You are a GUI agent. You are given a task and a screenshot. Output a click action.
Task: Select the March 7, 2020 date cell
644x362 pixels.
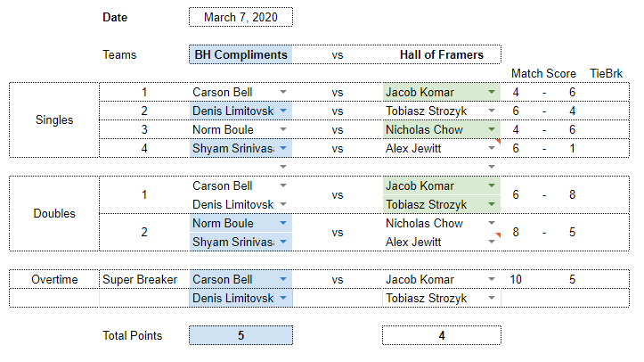[240, 17]
